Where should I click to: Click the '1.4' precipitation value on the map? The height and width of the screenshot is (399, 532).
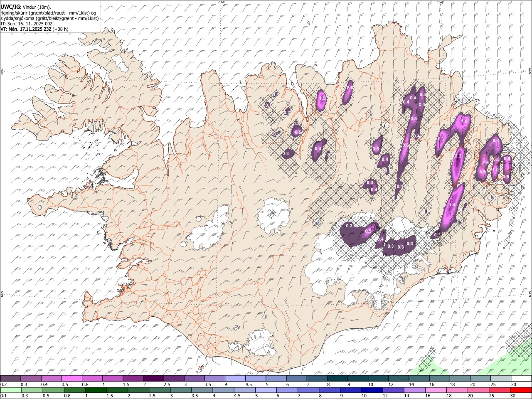pyautogui.click(x=453, y=205)
